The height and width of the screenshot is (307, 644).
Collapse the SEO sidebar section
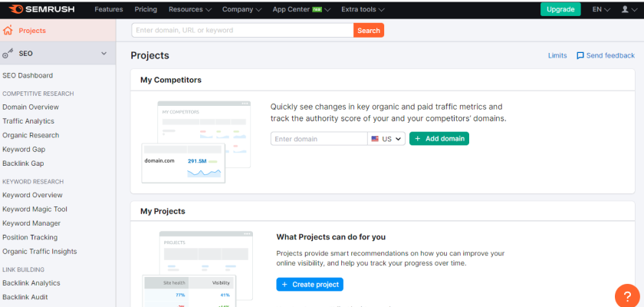(103, 54)
